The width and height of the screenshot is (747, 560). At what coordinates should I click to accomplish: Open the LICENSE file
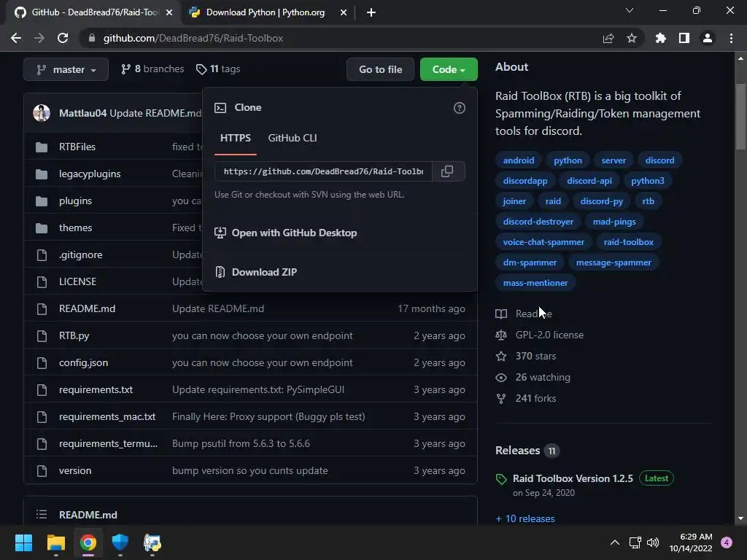point(77,281)
